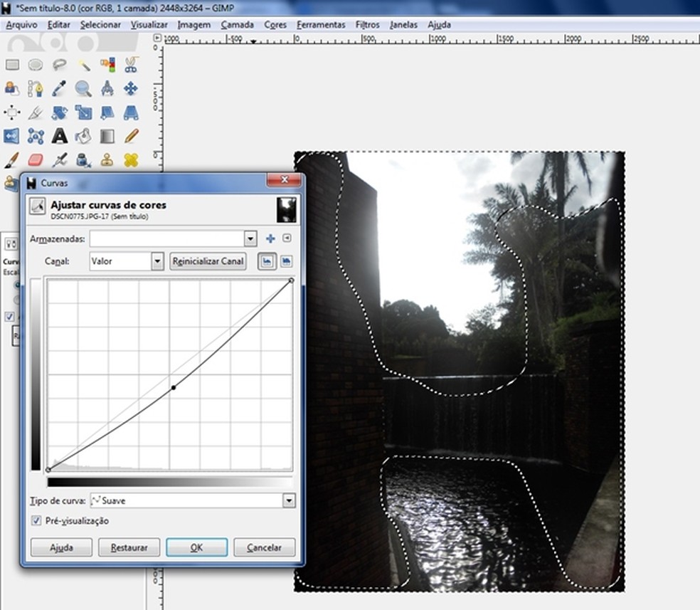Click the bottom-left endpoint of the curve
Viewport: 700px width, 610px height.
pyautogui.click(x=48, y=470)
